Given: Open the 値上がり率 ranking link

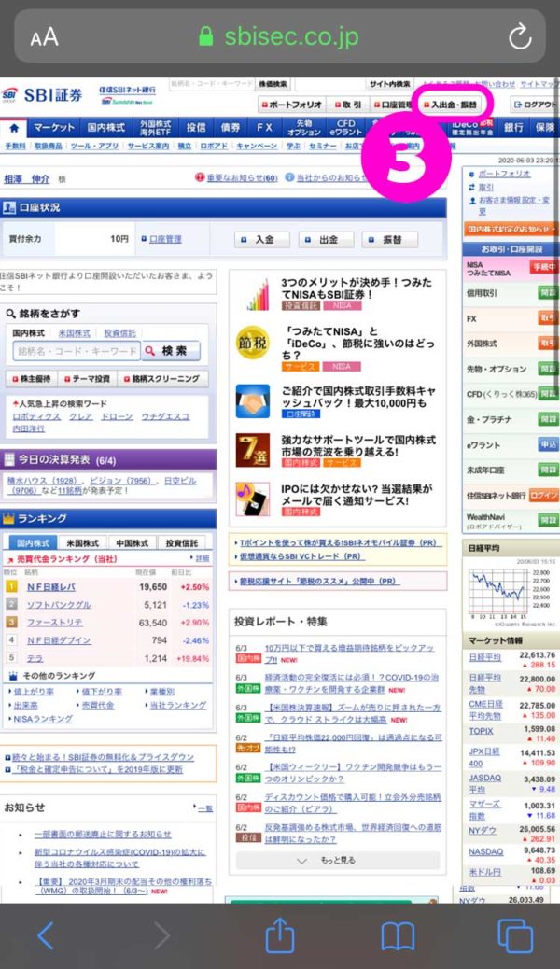Looking at the screenshot, I should pos(33,692).
